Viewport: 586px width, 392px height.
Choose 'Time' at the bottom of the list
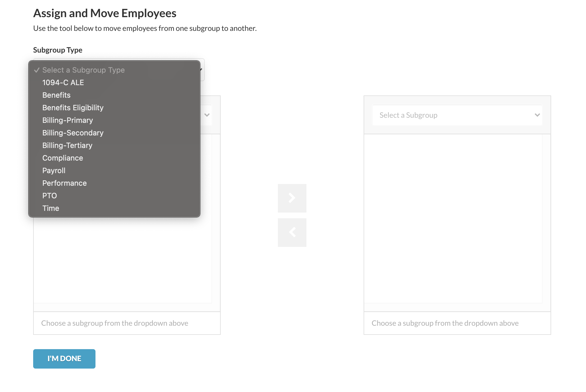click(114, 208)
